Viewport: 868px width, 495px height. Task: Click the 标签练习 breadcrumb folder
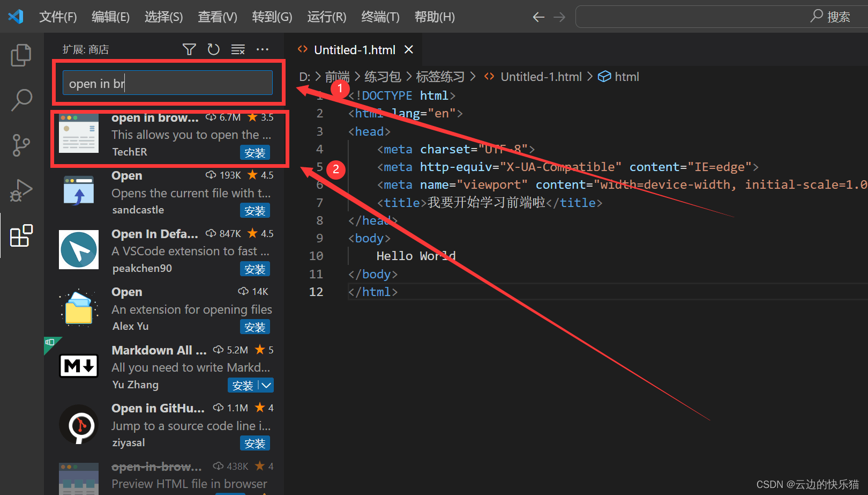(440, 77)
